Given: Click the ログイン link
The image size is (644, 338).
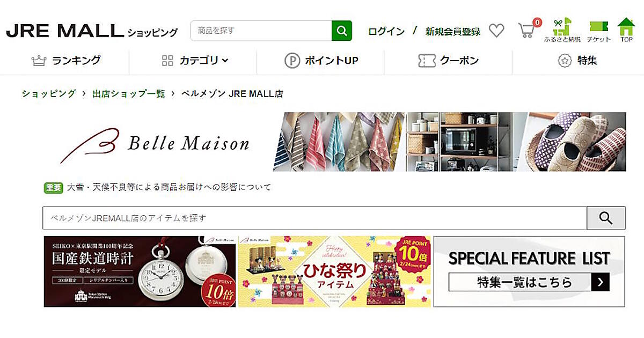Looking at the screenshot, I should coord(386,31).
